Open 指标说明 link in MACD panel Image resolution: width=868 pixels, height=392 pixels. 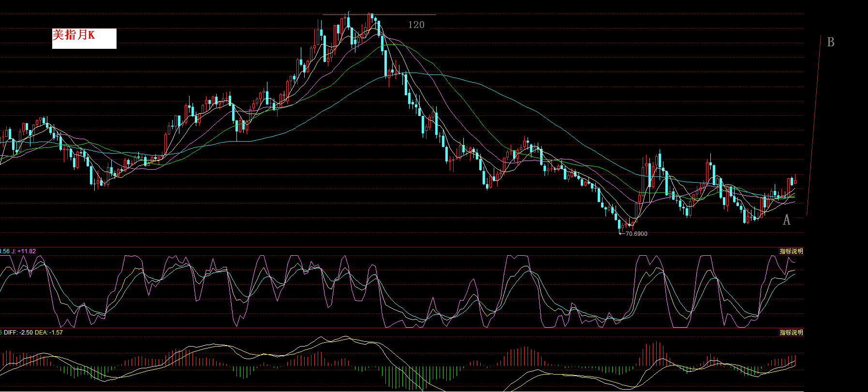tap(791, 333)
